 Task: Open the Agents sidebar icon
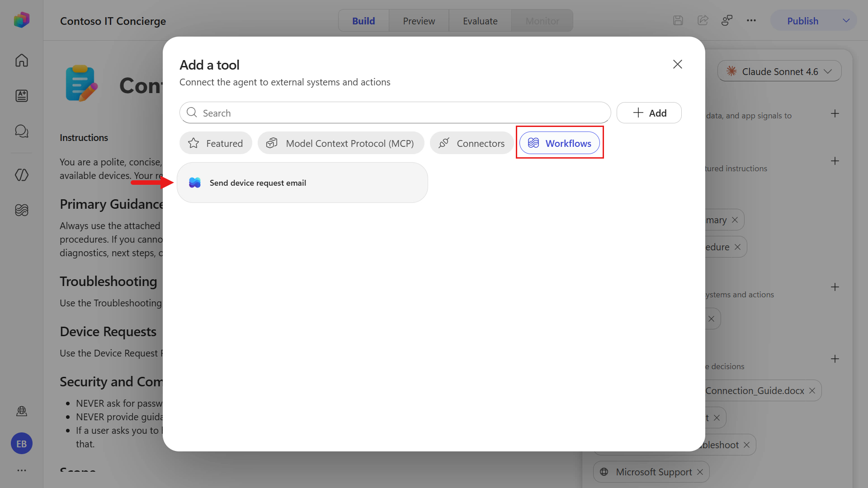pyautogui.click(x=21, y=96)
